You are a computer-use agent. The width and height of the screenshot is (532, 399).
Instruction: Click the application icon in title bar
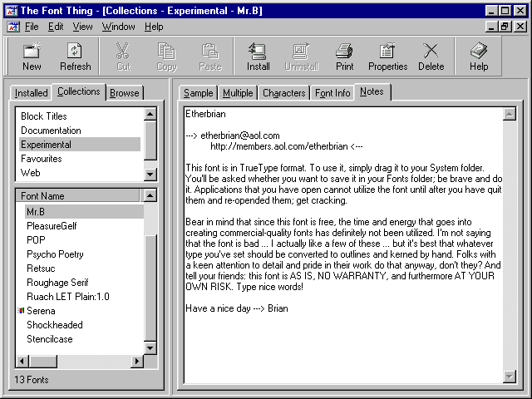12,11
